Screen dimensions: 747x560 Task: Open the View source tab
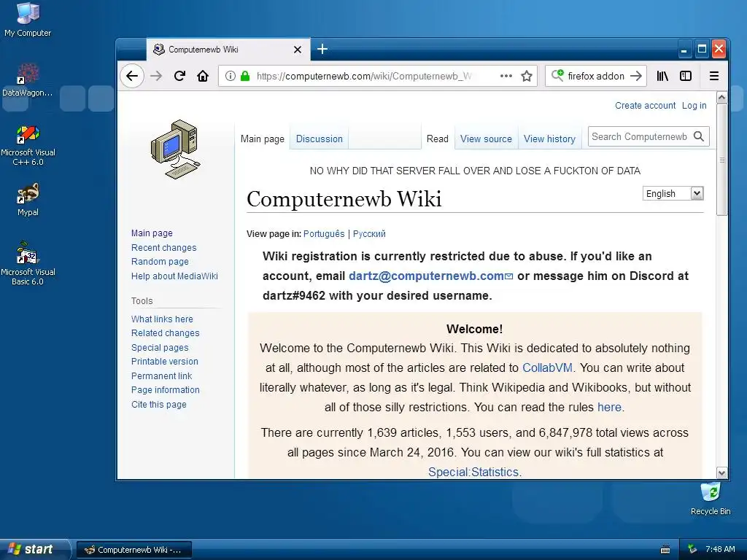coord(486,139)
